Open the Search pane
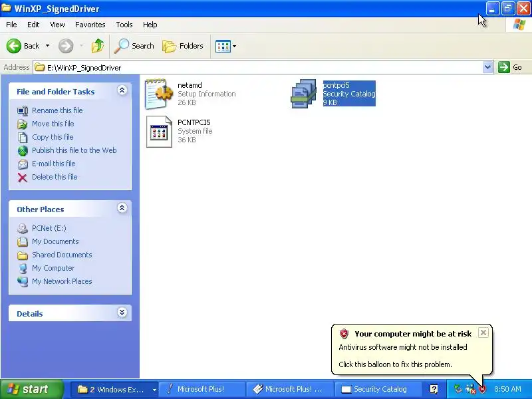This screenshot has height=399, width=532. point(134,46)
